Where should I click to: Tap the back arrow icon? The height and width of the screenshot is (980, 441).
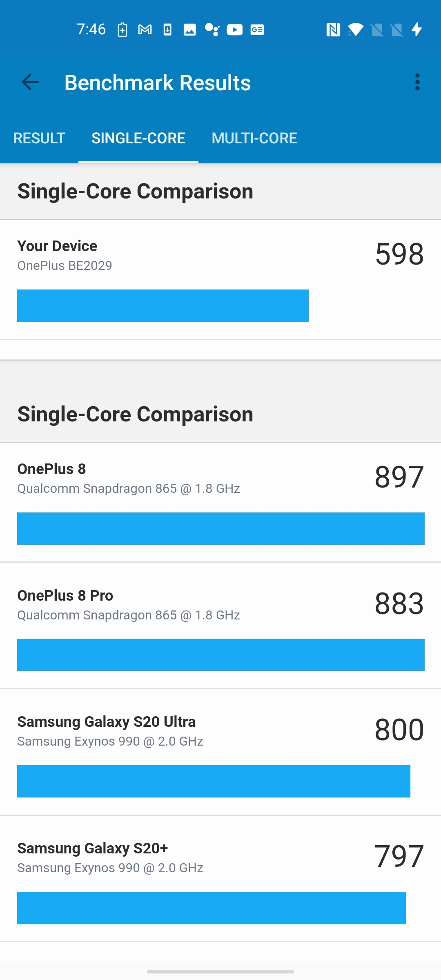30,82
